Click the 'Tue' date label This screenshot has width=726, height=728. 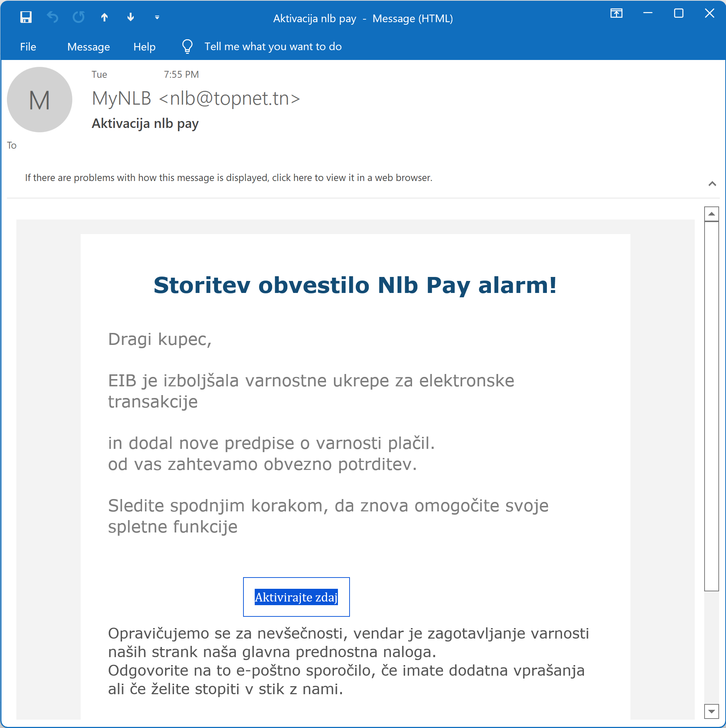pyautogui.click(x=99, y=75)
